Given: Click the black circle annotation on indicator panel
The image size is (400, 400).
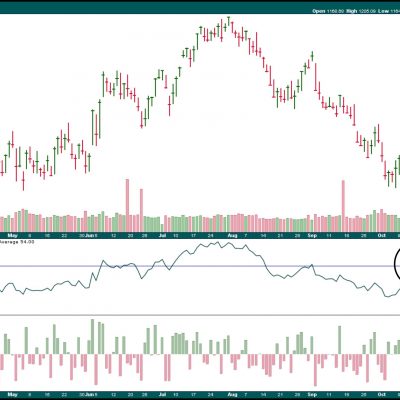Looking at the screenshot, I should [397, 265].
